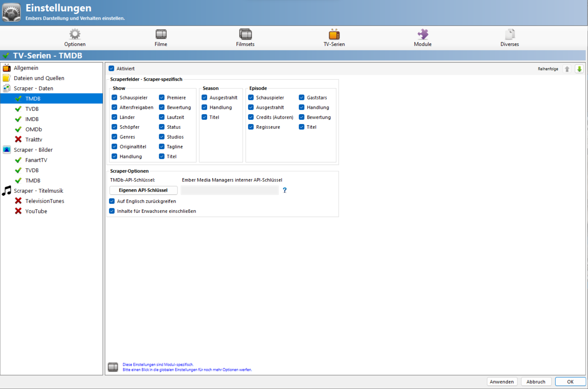The height and width of the screenshot is (389, 588).
Task: Click the blue global settings hint text
Action: (x=187, y=367)
